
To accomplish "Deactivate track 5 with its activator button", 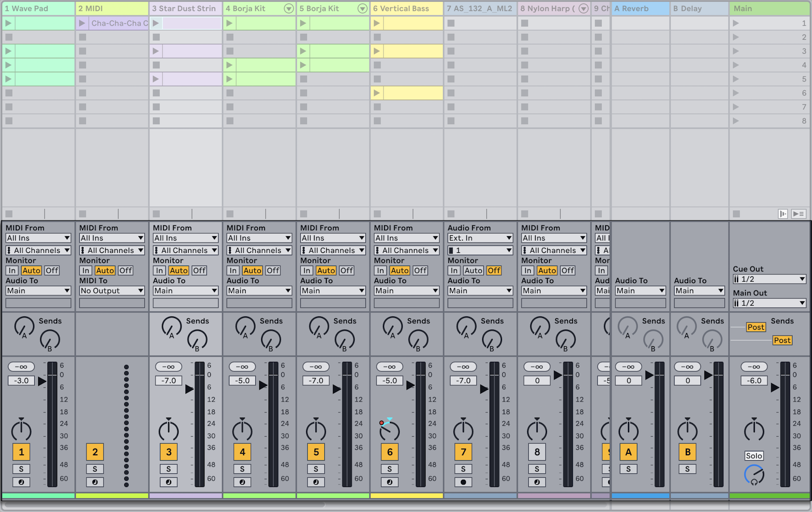I will [x=316, y=452].
